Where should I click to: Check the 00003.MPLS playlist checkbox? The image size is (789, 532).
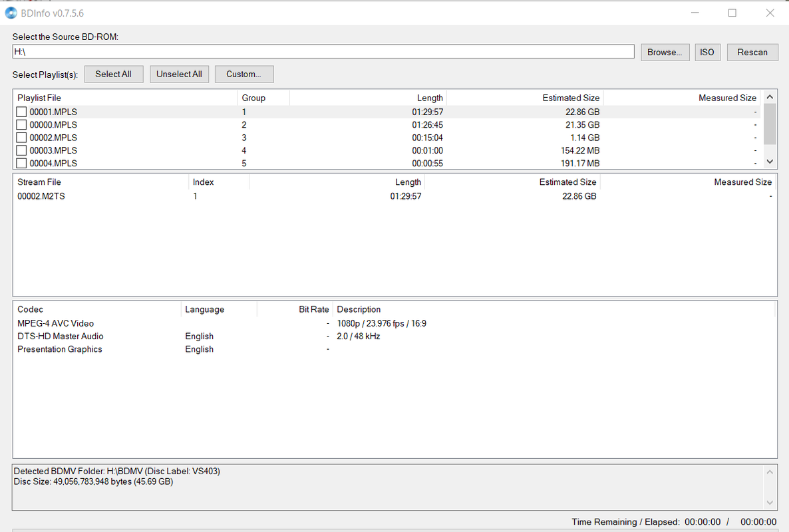pos(21,150)
